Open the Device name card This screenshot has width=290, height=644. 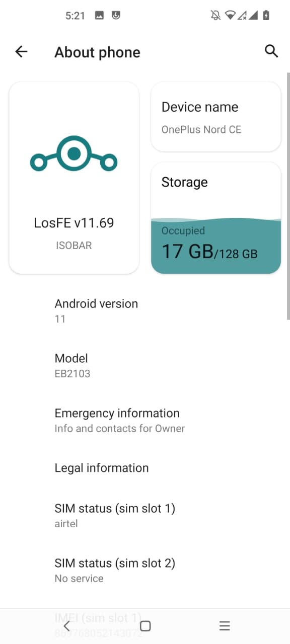(216, 117)
